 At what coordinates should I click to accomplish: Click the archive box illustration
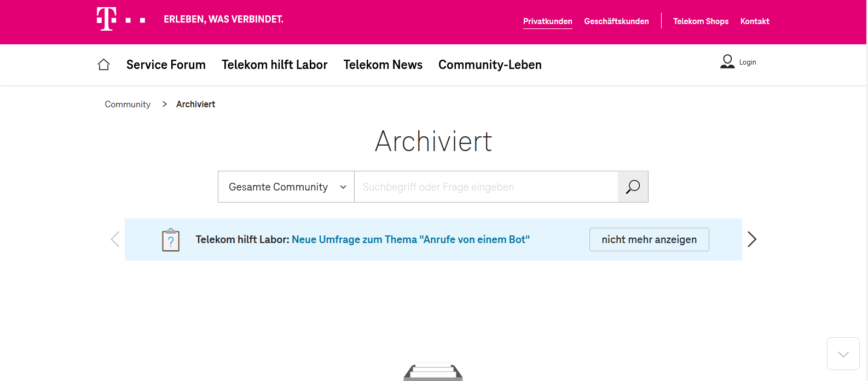click(x=433, y=372)
